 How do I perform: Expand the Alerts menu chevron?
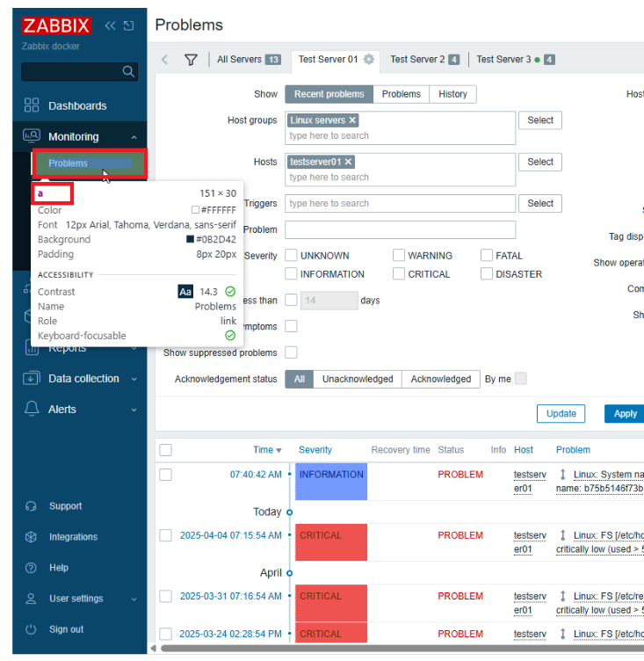point(134,410)
